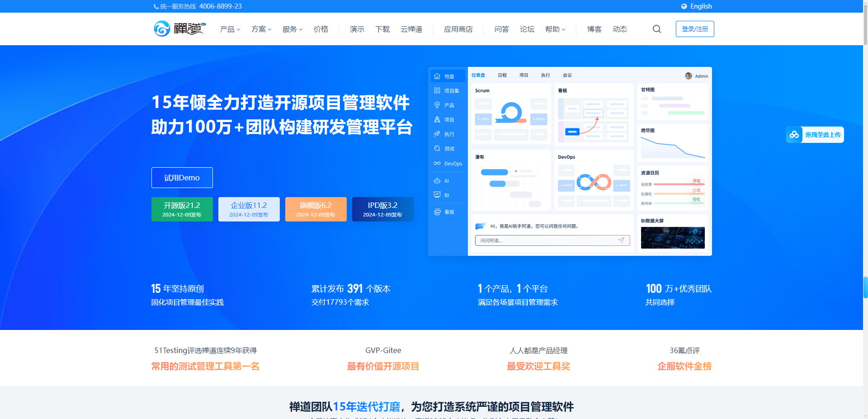Open the search magnifier icon
868x419 pixels.
(657, 29)
